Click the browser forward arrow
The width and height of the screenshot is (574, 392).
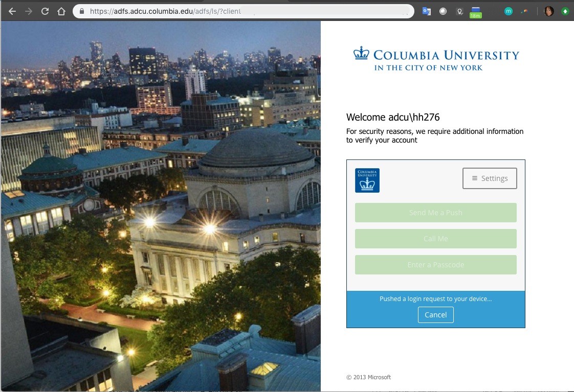click(x=29, y=11)
